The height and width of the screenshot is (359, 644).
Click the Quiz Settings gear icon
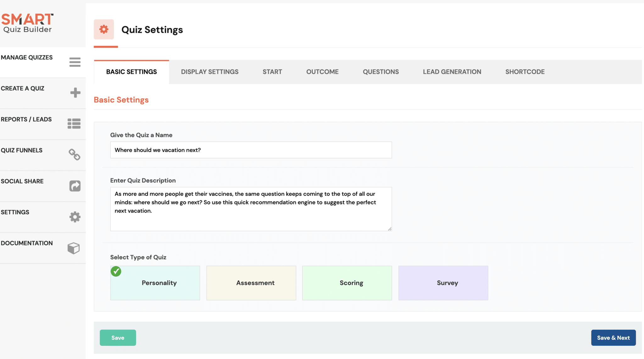(104, 29)
